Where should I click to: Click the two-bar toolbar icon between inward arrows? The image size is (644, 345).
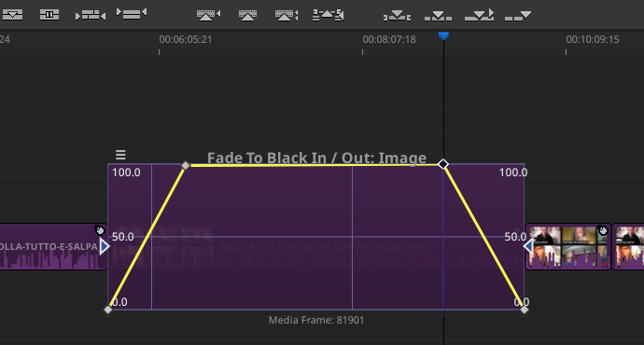point(132,14)
